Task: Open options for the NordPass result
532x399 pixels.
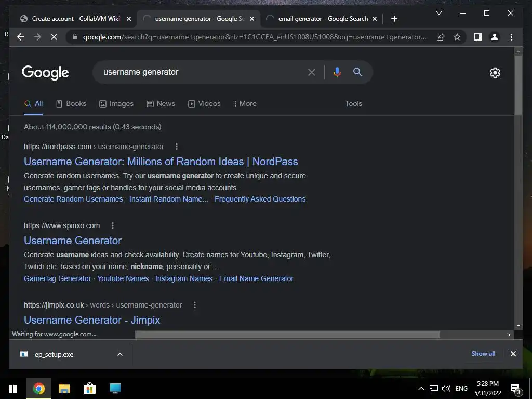Action: tap(177, 147)
